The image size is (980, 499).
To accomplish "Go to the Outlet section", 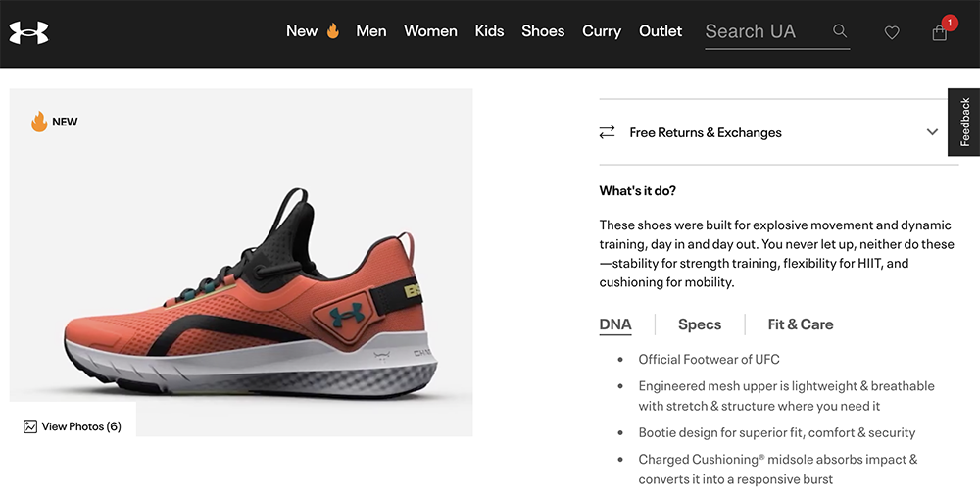I will pyautogui.click(x=661, y=31).
